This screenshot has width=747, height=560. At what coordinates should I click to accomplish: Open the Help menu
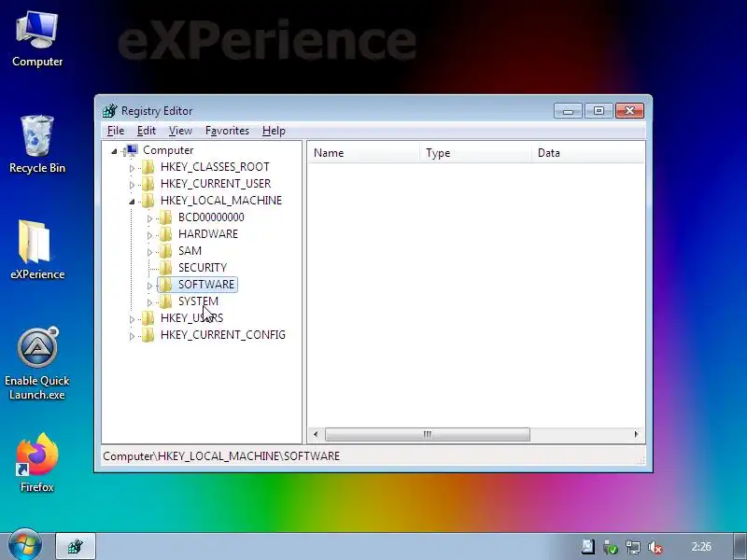(274, 131)
